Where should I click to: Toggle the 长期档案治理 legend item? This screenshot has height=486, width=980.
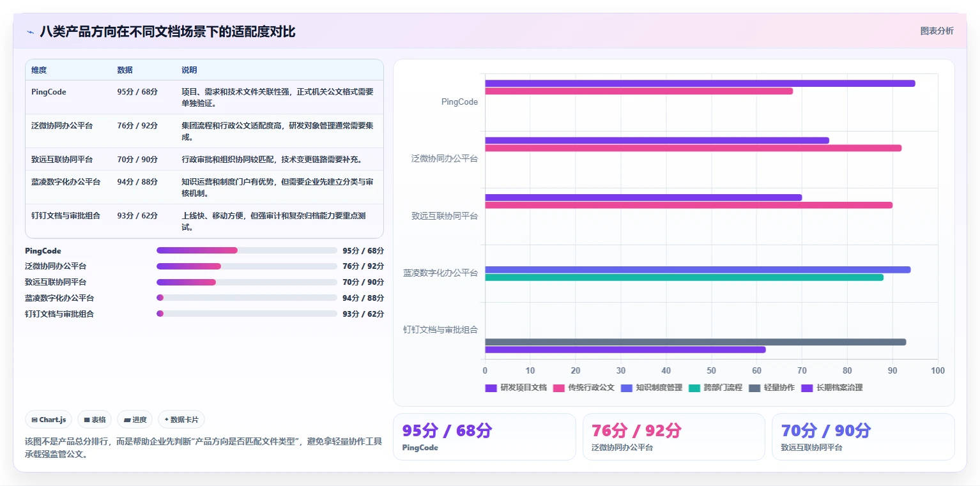[x=832, y=388]
